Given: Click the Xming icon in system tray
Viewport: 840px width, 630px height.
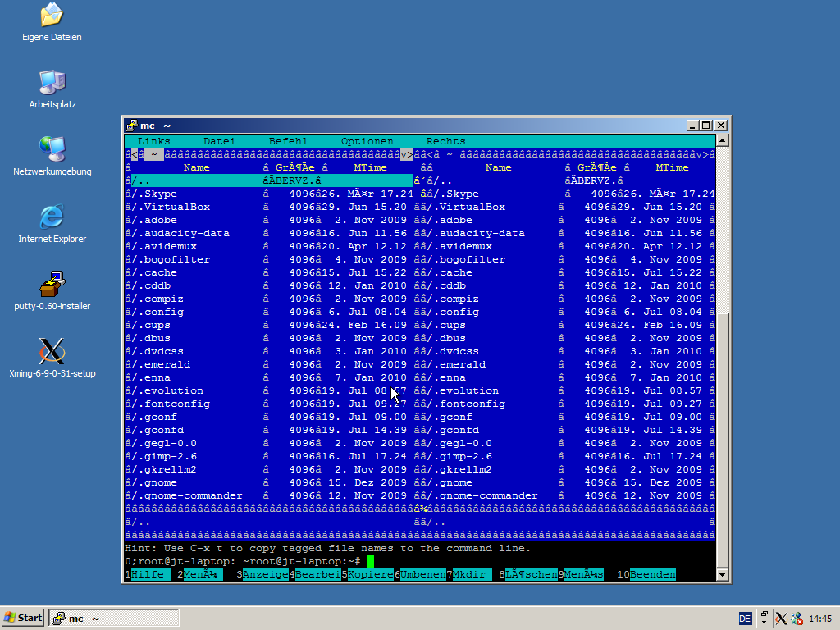Looking at the screenshot, I should [x=782, y=619].
